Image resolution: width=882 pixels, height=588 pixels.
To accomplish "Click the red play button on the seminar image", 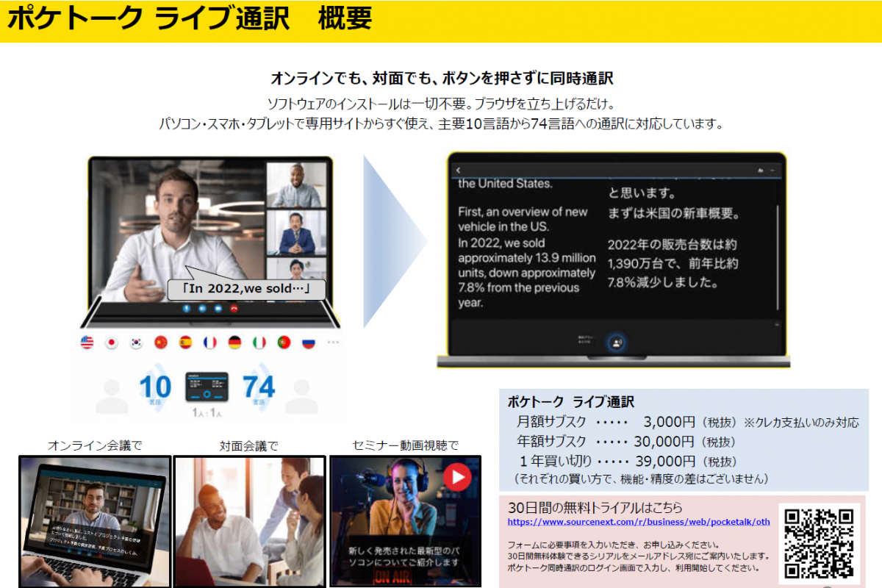I will coord(457,478).
